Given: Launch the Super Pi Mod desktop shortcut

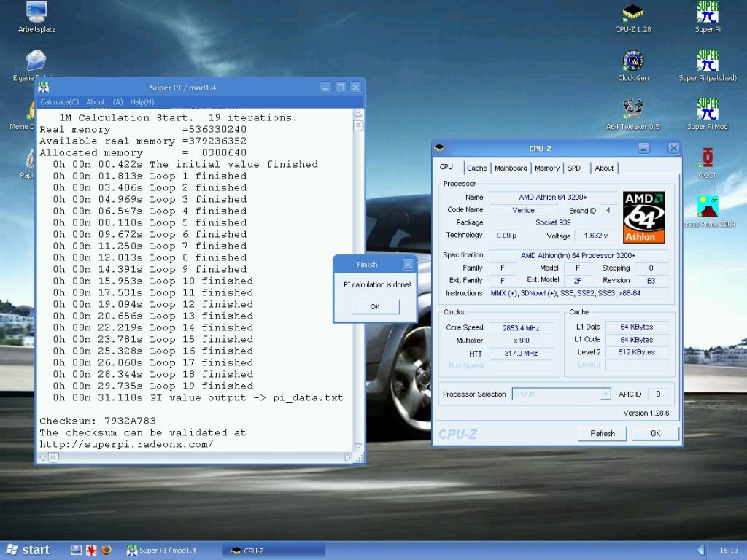Looking at the screenshot, I should (x=708, y=114).
